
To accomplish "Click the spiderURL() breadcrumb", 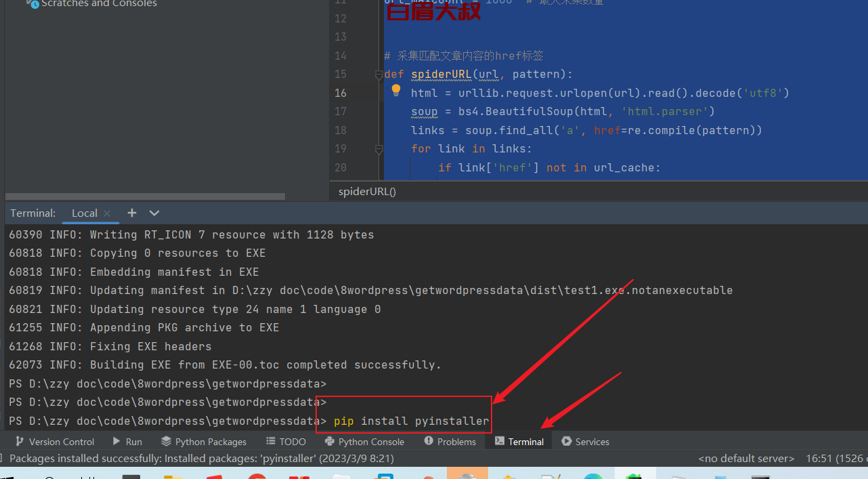I will (x=367, y=192).
